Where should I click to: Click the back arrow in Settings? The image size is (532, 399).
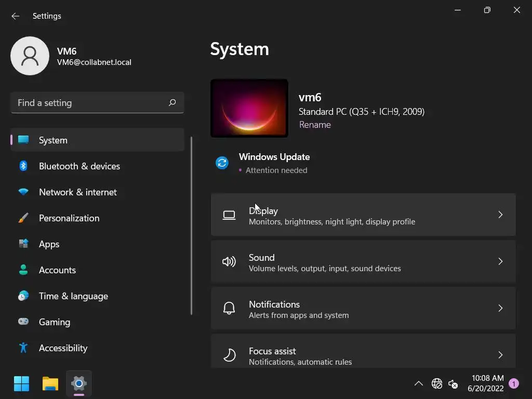(x=15, y=16)
